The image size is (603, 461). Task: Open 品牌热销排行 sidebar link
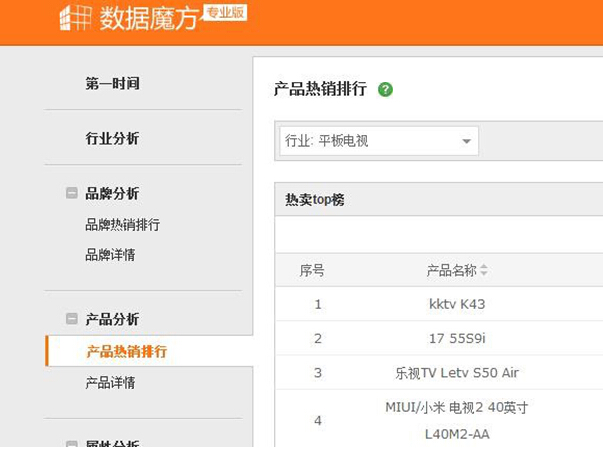click(123, 225)
